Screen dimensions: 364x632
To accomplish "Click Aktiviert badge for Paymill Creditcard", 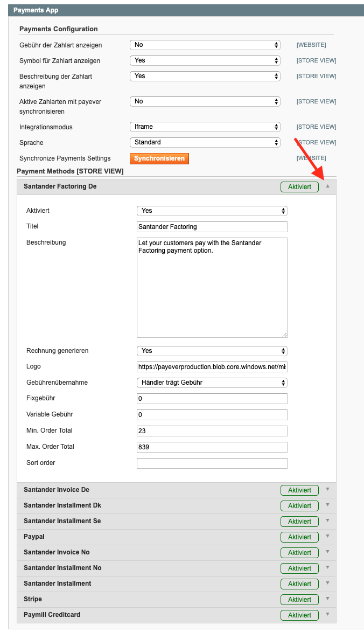I will point(299,615).
